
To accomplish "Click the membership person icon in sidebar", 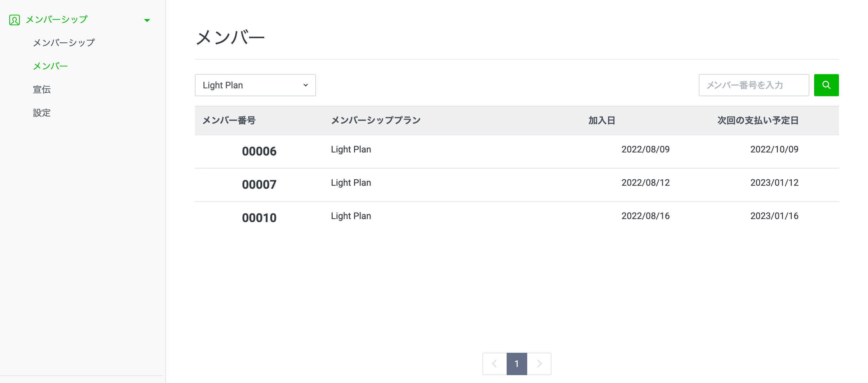I will (15, 20).
